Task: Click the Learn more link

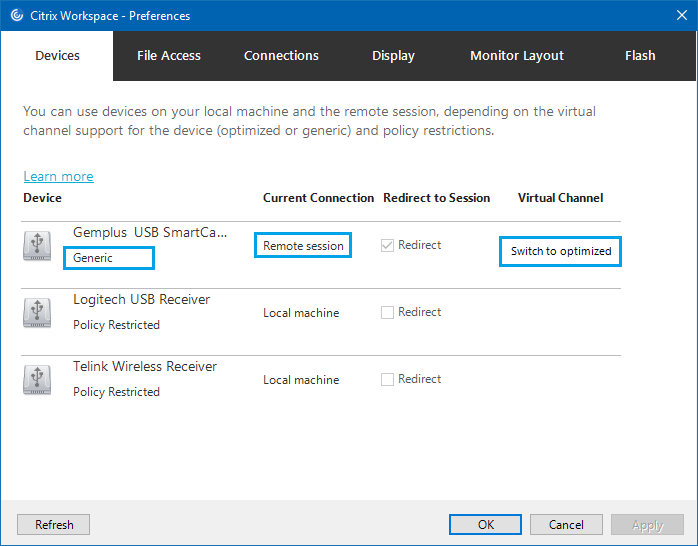Action: [x=58, y=177]
